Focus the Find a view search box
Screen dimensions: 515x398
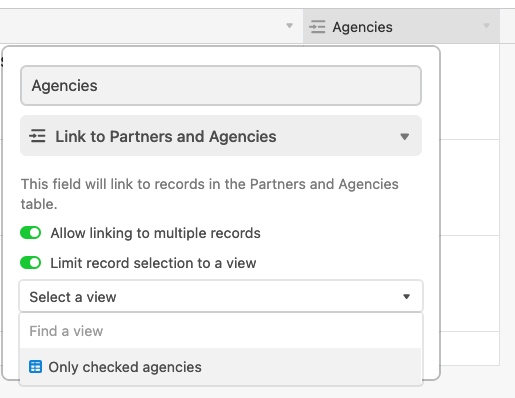[221, 331]
